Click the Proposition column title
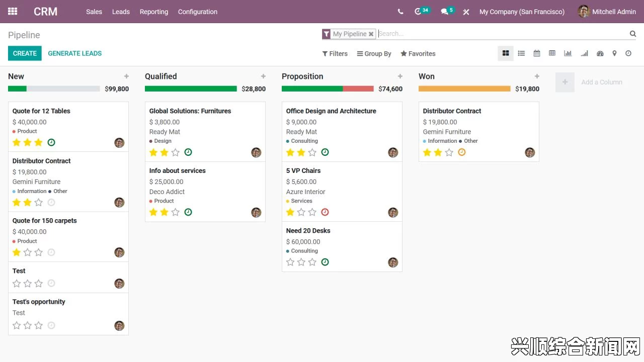644x362 pixels. [x=302, y=76]
